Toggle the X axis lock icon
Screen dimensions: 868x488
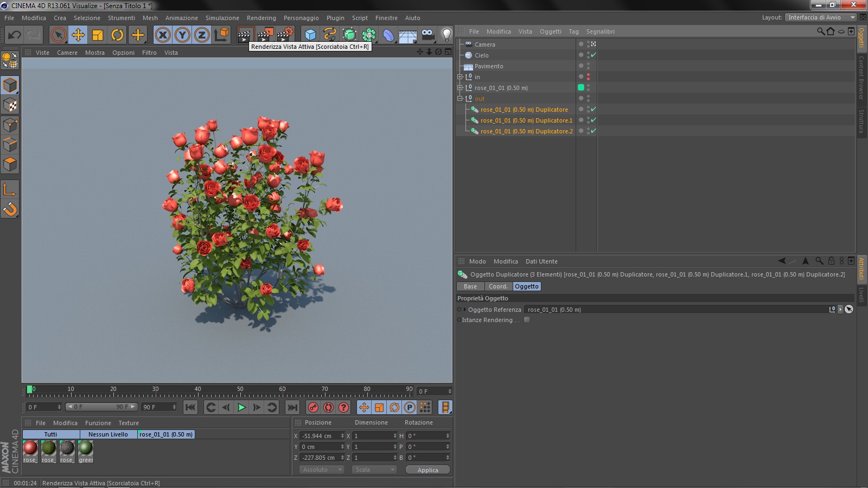tap(163, 35)
